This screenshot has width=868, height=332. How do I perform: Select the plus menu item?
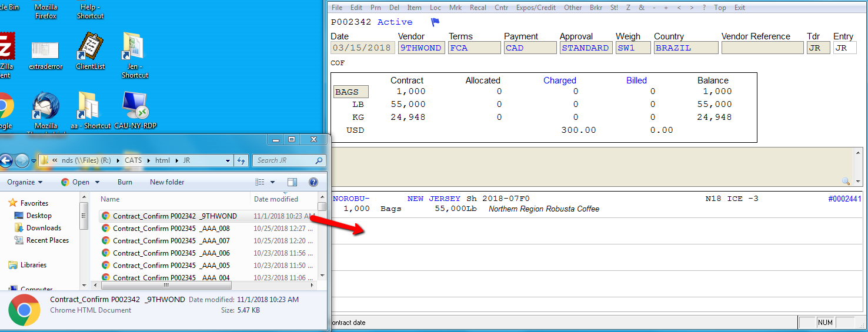[x=666, y=8]
